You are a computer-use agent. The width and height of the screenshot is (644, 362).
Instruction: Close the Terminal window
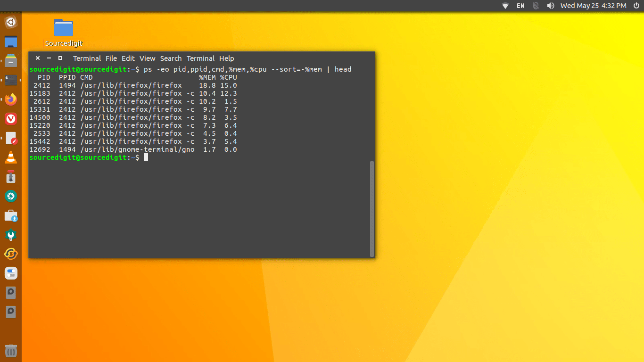coord(38,58)
